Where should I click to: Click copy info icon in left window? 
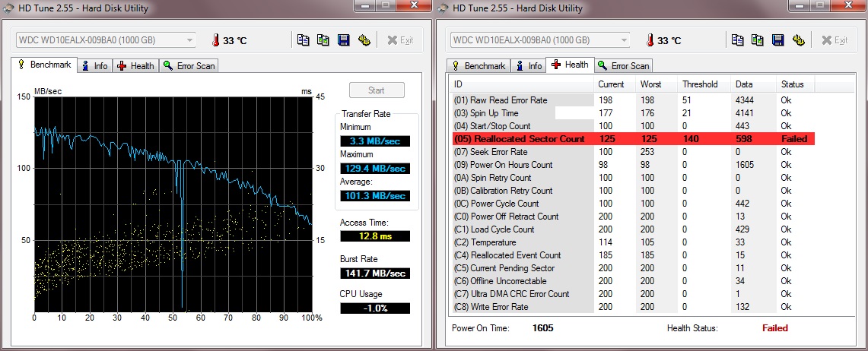302,40
